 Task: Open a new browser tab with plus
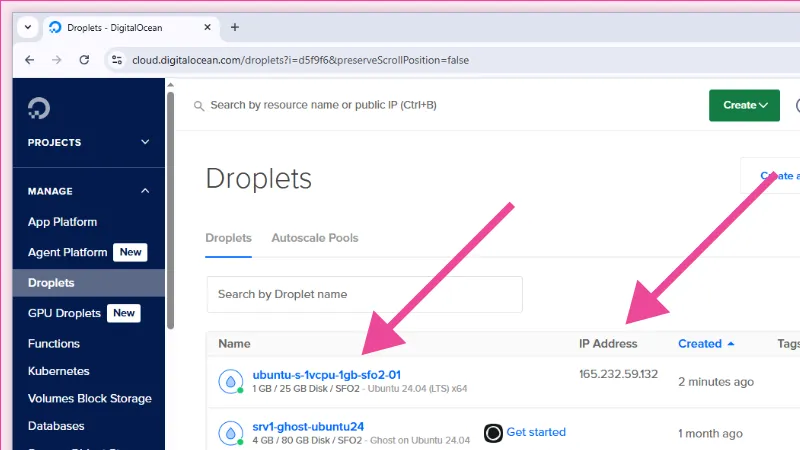(235, 28)
